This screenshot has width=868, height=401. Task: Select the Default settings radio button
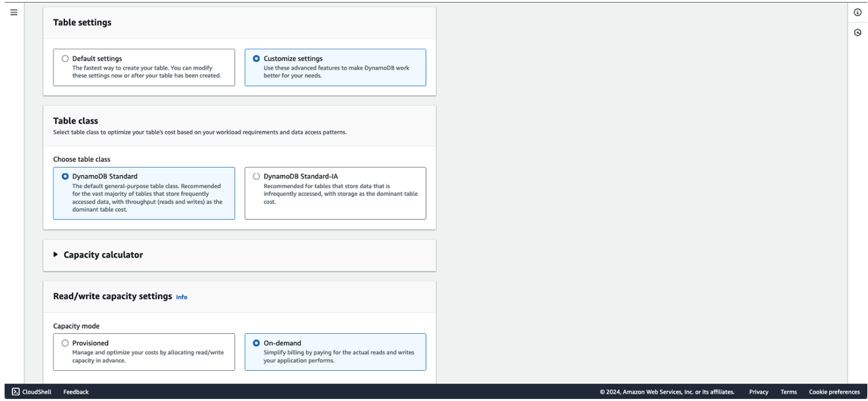[x=65, y=59]
